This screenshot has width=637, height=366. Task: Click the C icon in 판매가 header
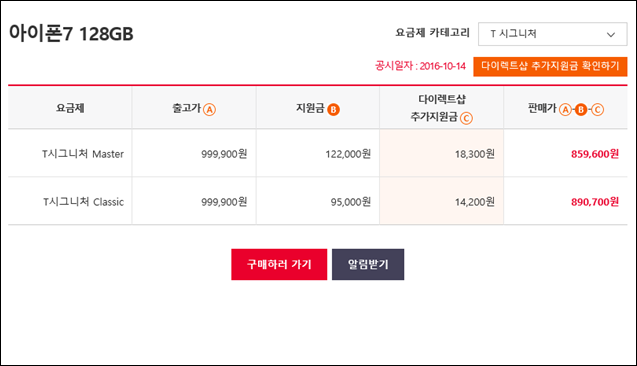(x=597, y=109)
